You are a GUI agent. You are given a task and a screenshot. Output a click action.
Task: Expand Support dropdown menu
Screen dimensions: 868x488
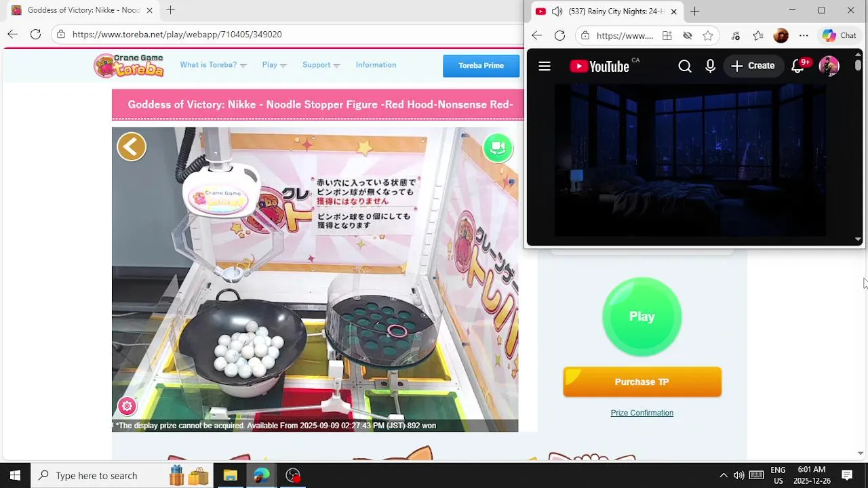point(321,65)
